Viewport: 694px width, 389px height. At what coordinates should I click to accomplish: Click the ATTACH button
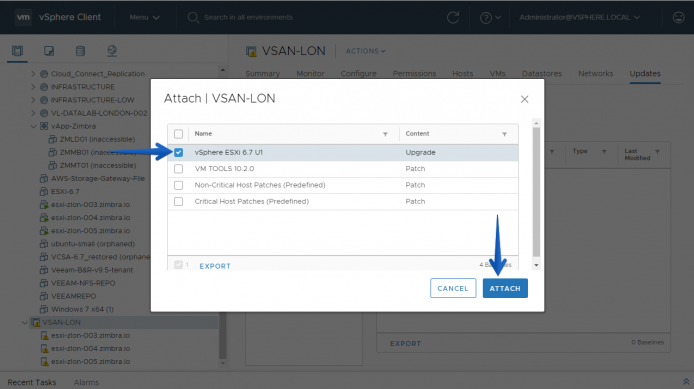coord(505,288)
